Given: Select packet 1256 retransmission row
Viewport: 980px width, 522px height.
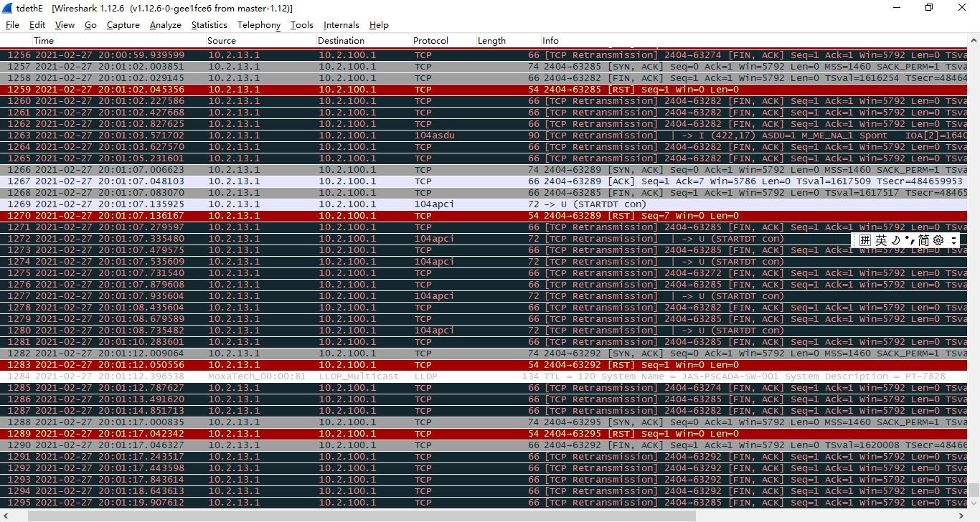Looking at the screenshot, I should tap(484, 55).
